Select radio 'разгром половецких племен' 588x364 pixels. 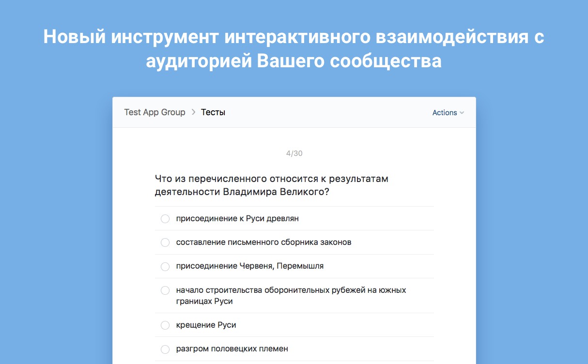point(165,349)
